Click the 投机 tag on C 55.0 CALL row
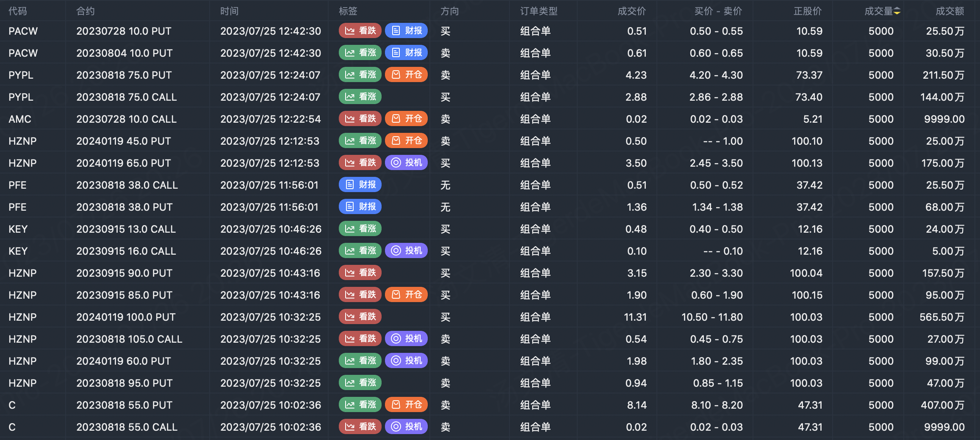The image size is (980, 440). tap(407, 427)
